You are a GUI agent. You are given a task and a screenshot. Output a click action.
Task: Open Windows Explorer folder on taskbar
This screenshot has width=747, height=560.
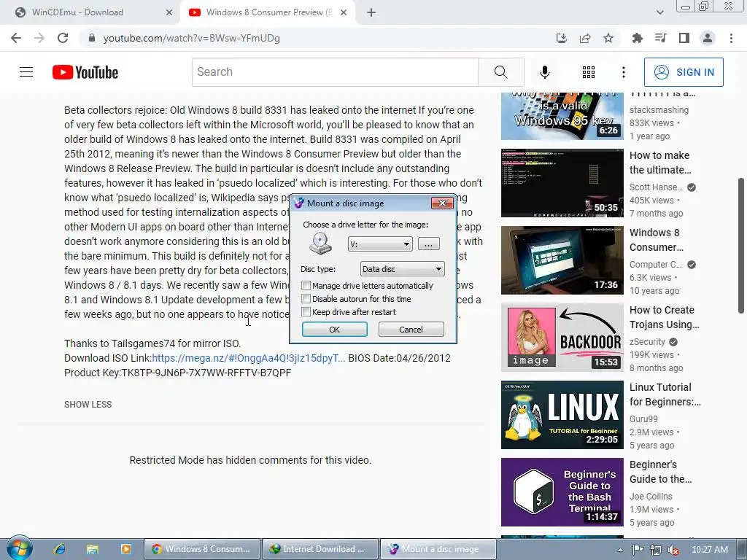tap(93, 549)
